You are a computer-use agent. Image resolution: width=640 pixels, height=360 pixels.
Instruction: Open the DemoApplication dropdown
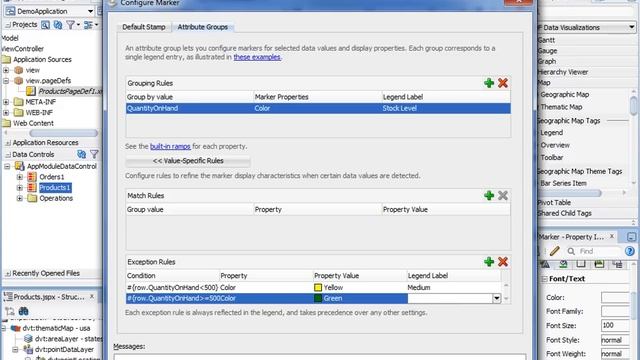click(90, 11)
